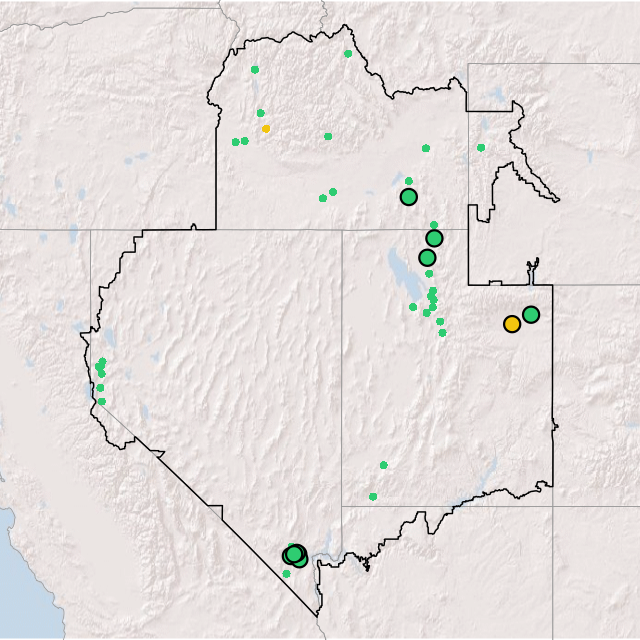Select lower large green circle east of lake
This screenshot has width=640, height=640.
click(x=427, y=258)
